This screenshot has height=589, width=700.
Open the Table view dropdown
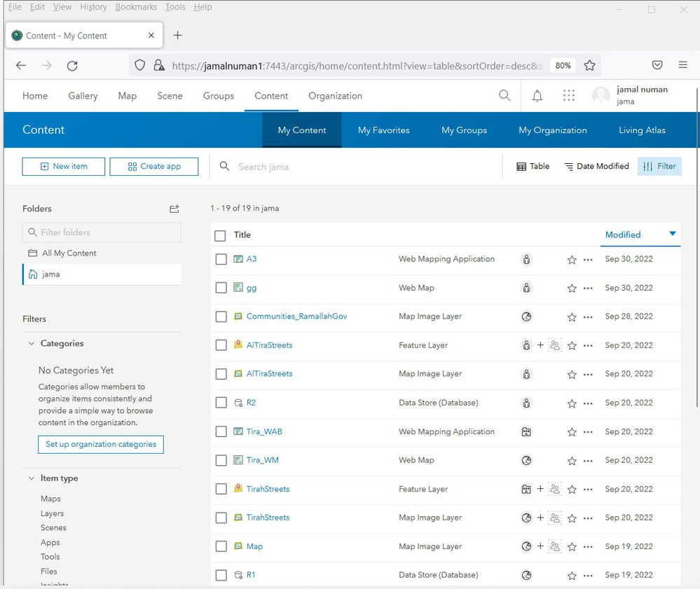tap(533, 167)
